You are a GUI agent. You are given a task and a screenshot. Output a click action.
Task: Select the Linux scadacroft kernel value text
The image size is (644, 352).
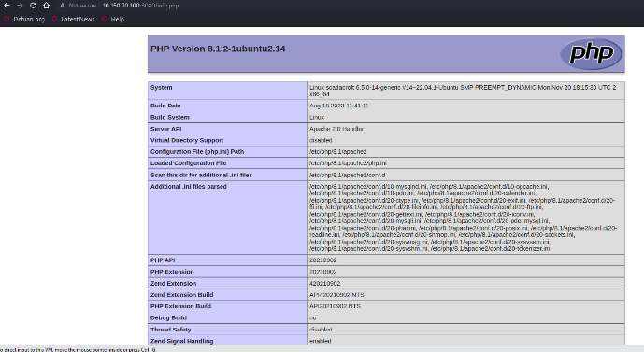pyautogui.click(x=463, y=91)
